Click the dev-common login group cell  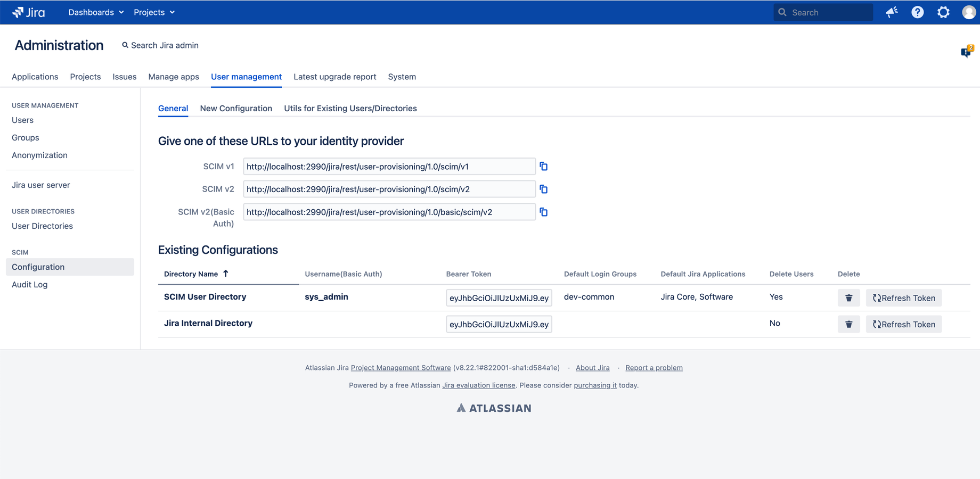(x=589, y=297)
